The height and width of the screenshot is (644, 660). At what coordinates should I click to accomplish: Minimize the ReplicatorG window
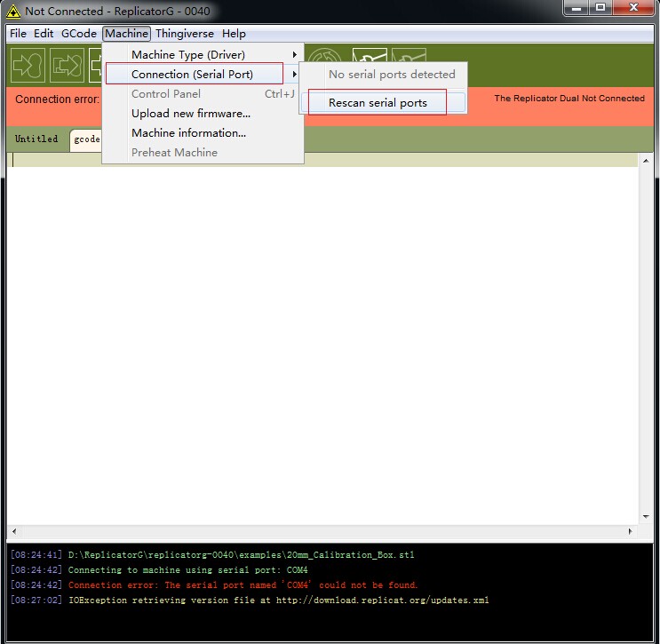pyautogui.click(x=577, y=8)
